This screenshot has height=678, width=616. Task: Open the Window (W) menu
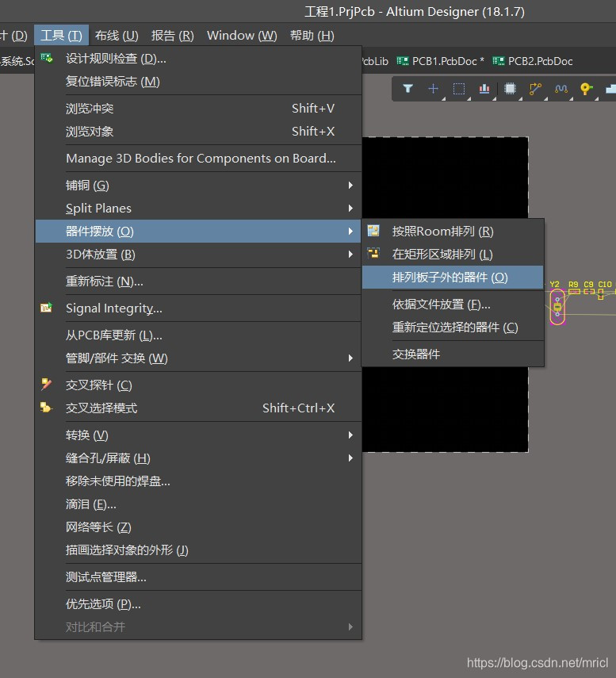coord(242,35)
